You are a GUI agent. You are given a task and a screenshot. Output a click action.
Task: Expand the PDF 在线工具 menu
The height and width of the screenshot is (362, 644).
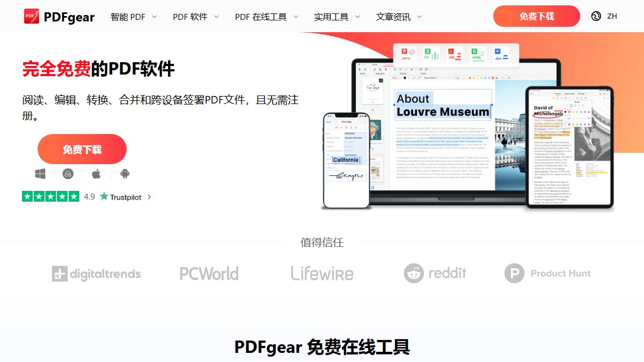click(267, 17)
